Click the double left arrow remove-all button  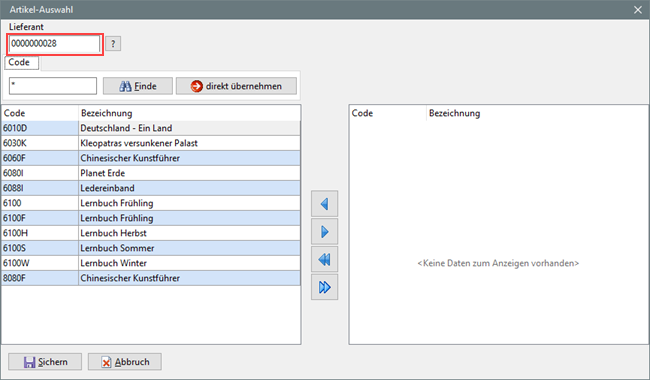[325, 260]
